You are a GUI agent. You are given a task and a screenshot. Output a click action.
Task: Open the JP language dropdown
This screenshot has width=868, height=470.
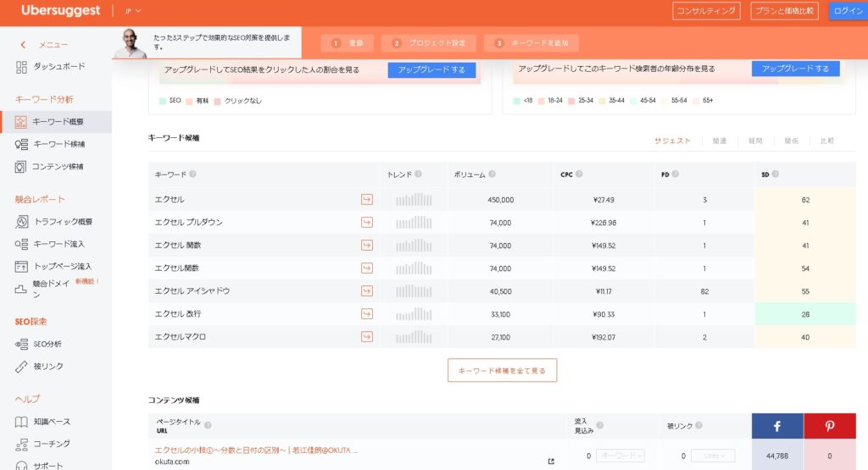pyautogui.click(x=132, y=11)
